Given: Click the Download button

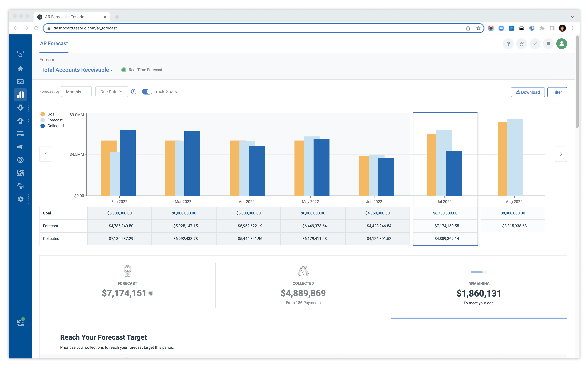Looking at the screenshot, I should pyautogui.click(x=528, y=92).
